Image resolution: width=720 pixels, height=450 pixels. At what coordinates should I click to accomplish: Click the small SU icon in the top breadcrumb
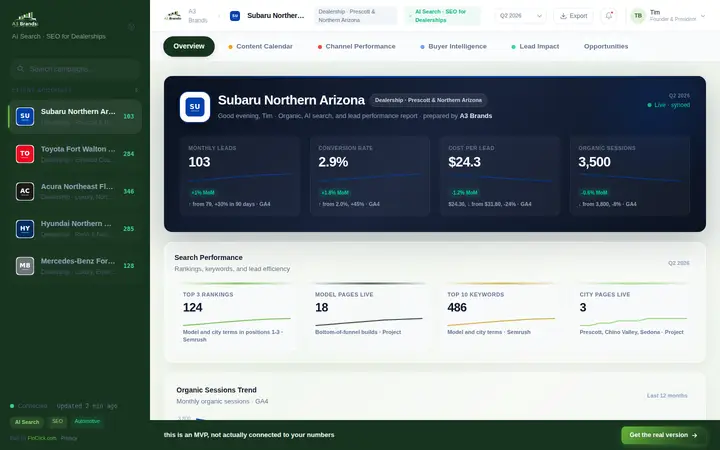(x=235, y=16)
